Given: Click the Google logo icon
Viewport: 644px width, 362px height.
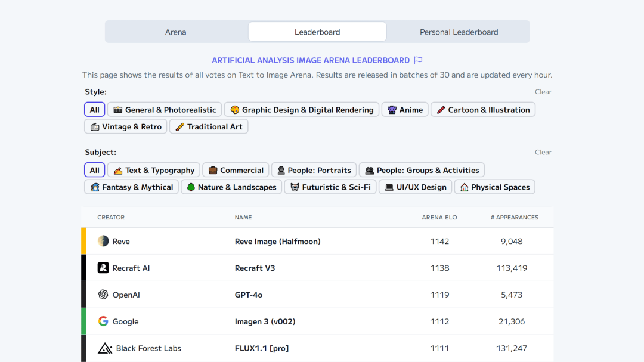Looking at the screenshot, I should coord(103,321).
